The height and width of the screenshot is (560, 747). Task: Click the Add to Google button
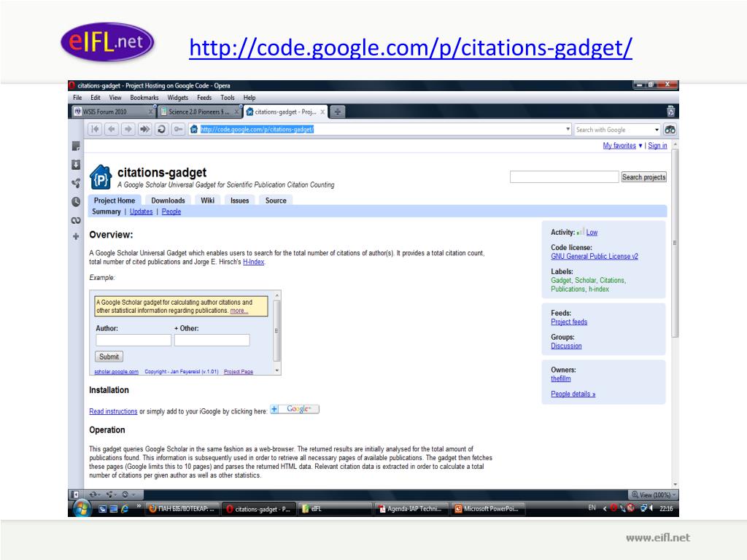coord(295,409)
